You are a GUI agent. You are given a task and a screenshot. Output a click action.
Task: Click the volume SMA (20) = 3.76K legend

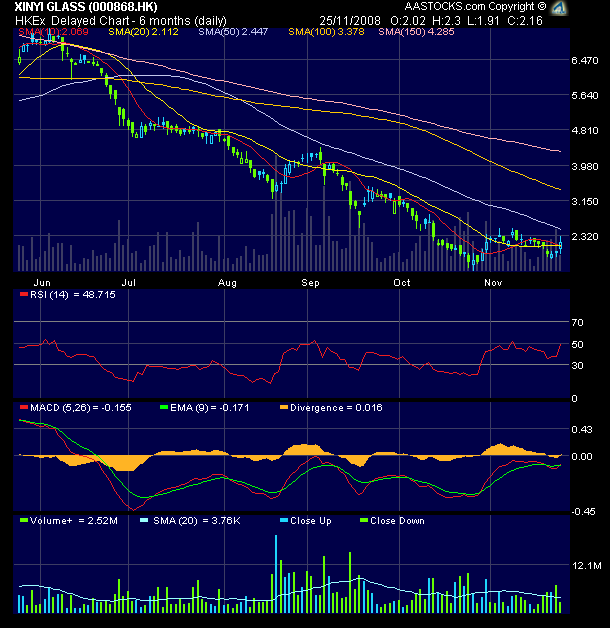[x=197, y=521]
